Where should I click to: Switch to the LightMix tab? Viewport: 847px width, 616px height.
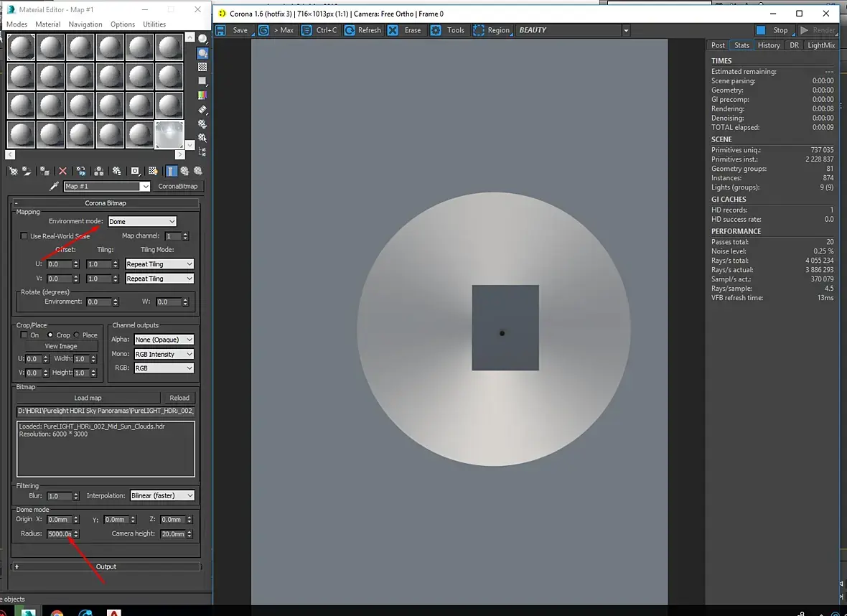(821, 45)
